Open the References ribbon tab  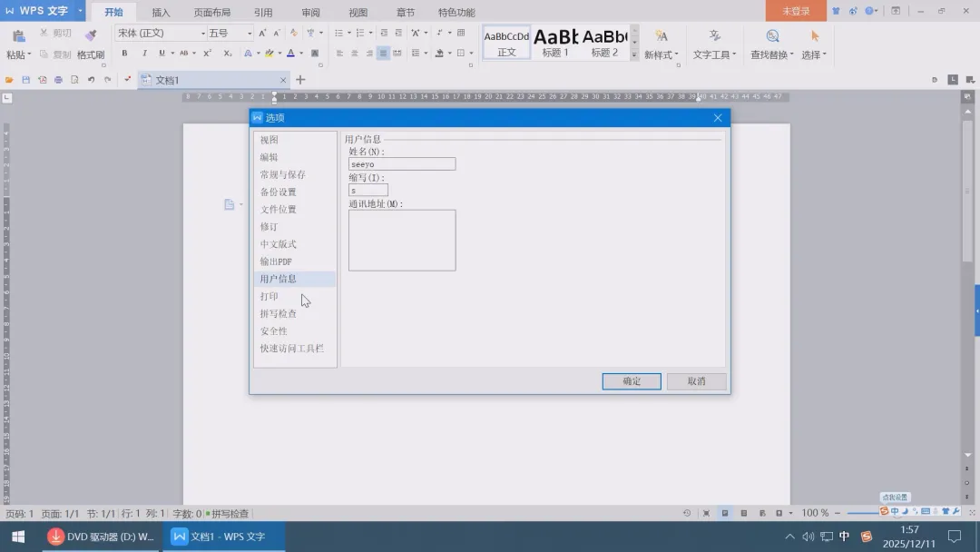click(x=263, y=12)
